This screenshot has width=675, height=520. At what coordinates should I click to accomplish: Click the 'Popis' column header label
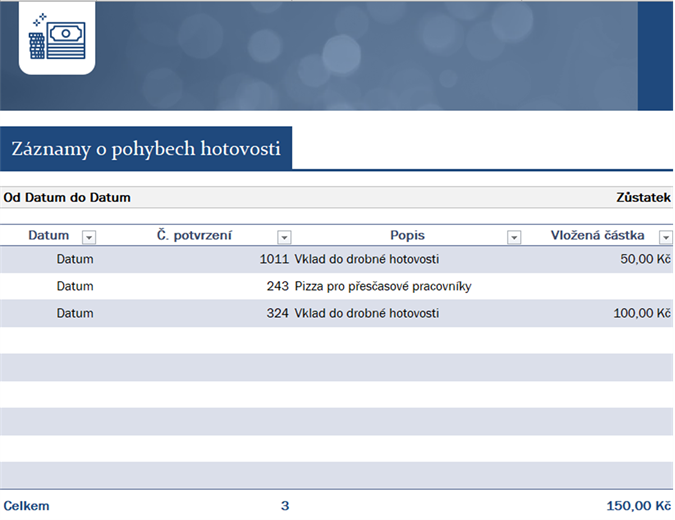[407, 235]
